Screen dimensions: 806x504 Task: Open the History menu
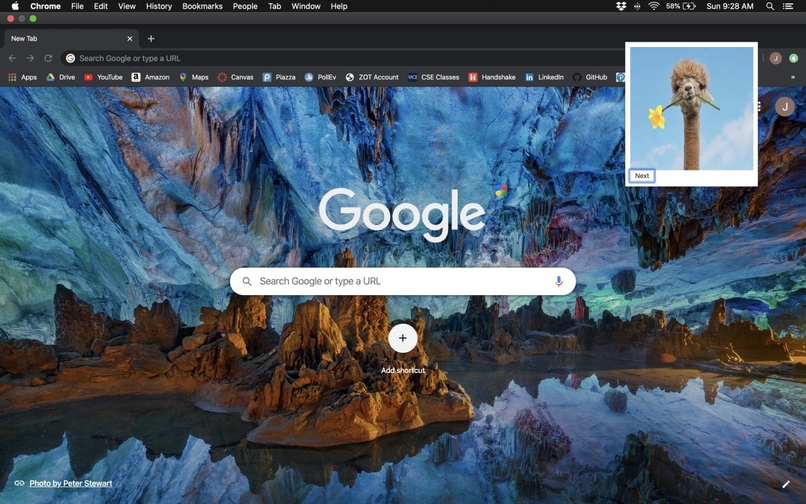159,6
